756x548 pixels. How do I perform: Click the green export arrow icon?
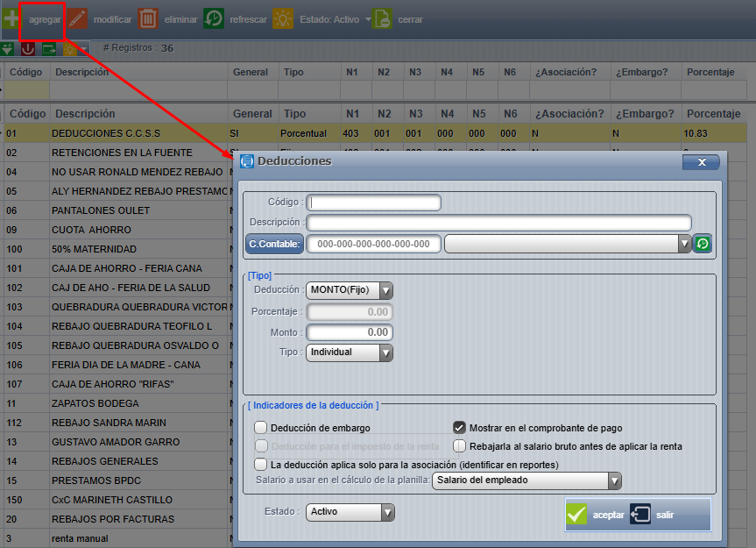pos(49,49)
